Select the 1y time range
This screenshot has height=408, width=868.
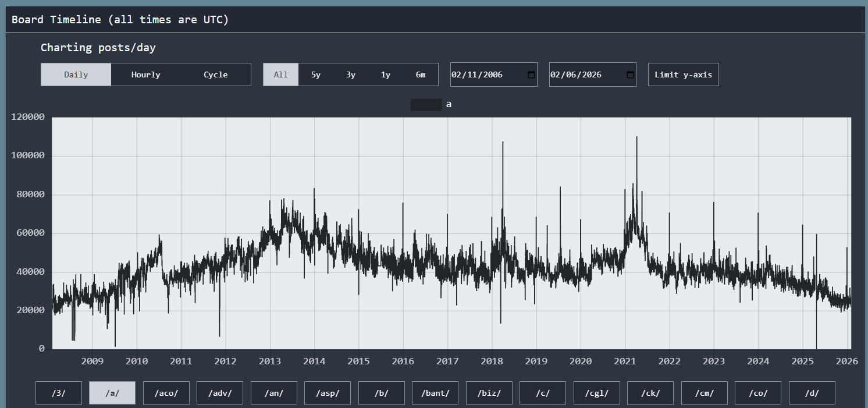click(x=386, y=74)
